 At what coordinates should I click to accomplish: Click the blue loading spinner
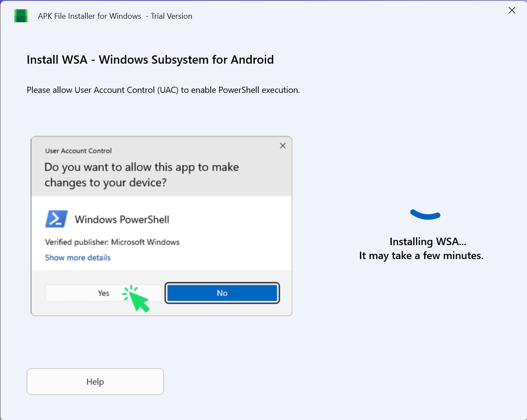[x=425, y=214]
